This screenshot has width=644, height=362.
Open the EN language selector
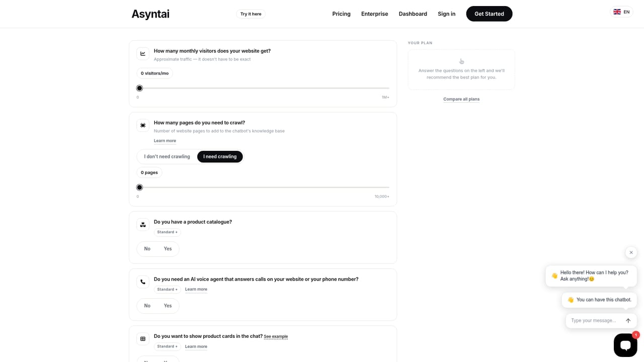(621, 12)
